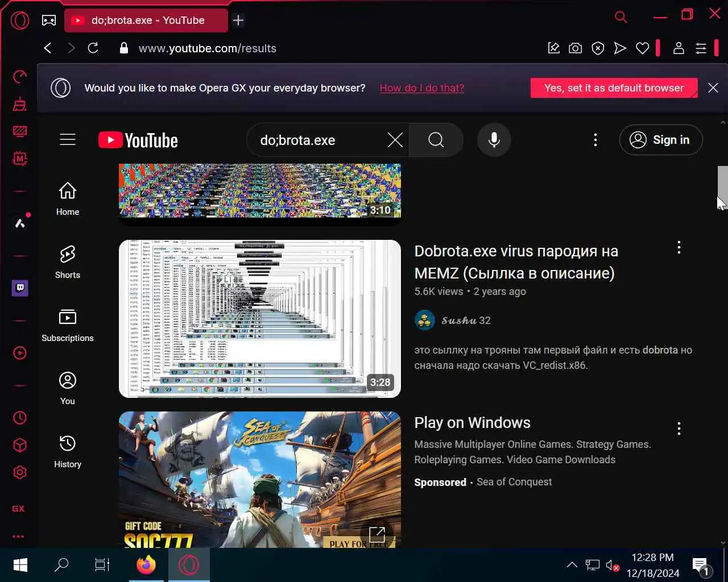Click the YouTube logo
Screen dimensions: 728x582
[x=138, y=140]
